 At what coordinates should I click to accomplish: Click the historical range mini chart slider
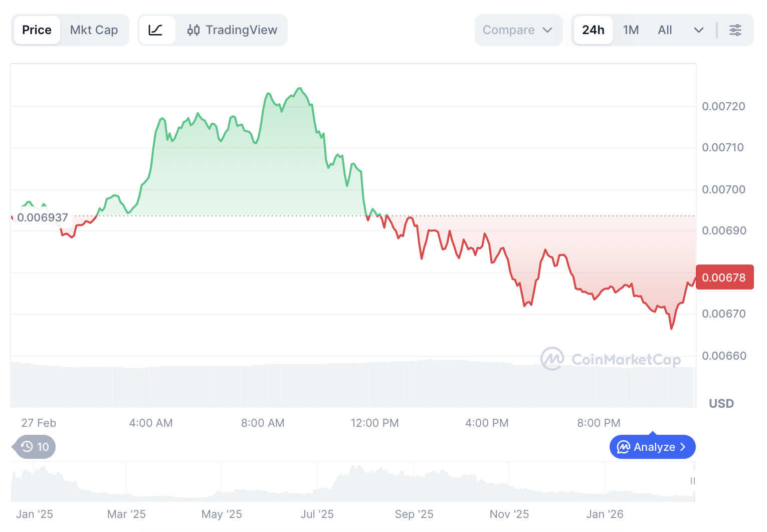click(351, 482)
